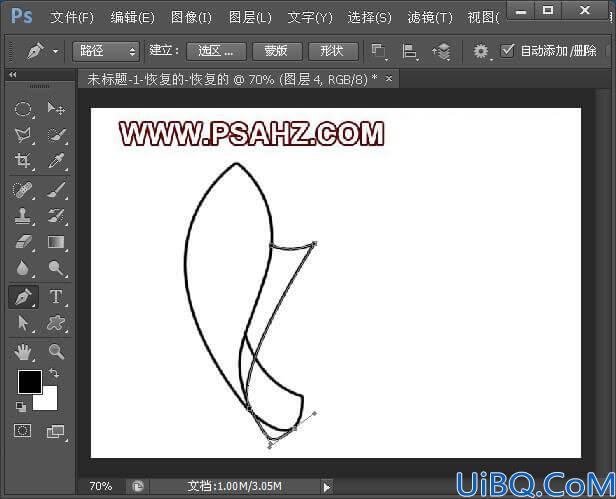Select the Elliptical Marquee tool

click(x=23, y=109)
